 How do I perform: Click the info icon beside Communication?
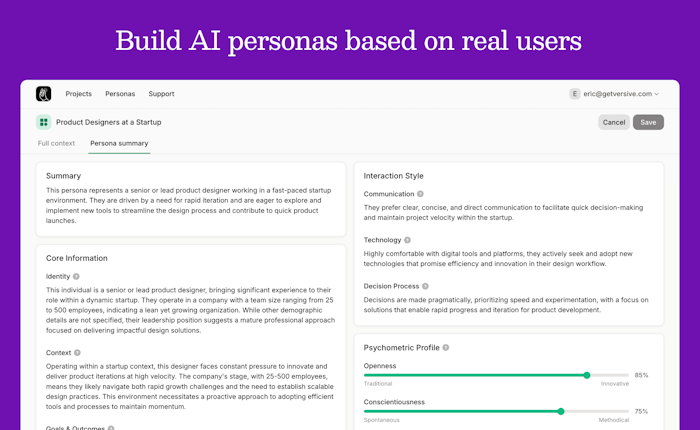420,194
